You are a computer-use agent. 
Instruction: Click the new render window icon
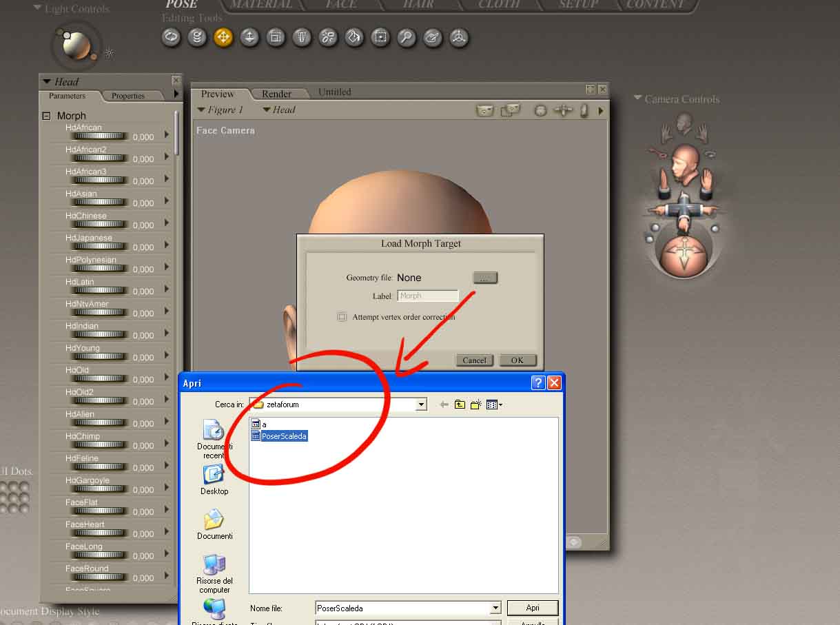click(x=511, y=110)
